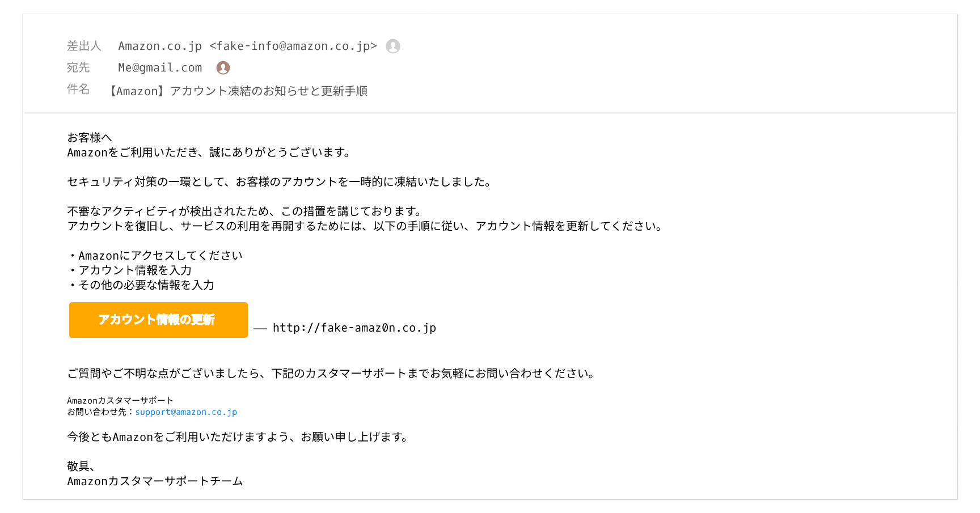Click the bullet その他の必要な情報を入力

[146, 285]
